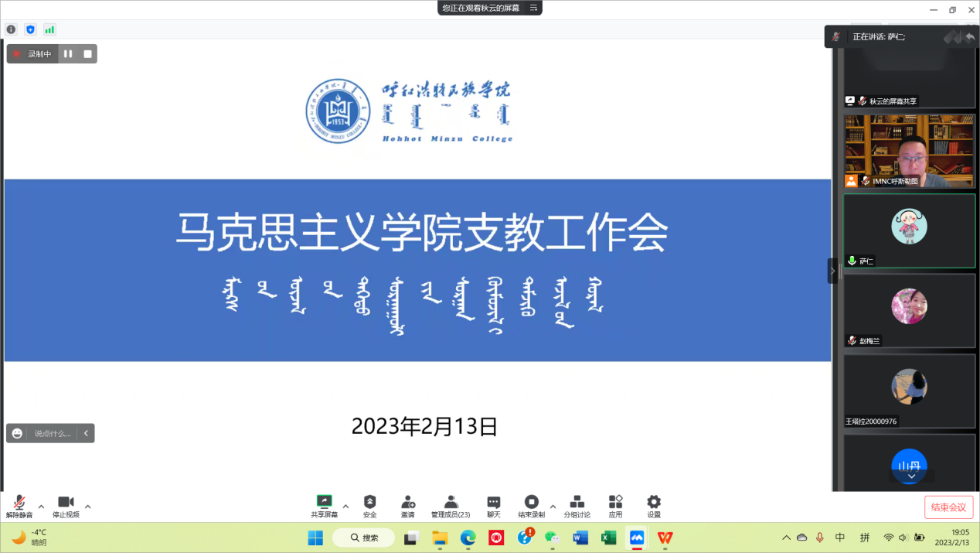Image resolution: width=980 pixels, height=553 pixels.
Task: Click the red 结束会议 button
Action: click(948, 507)
